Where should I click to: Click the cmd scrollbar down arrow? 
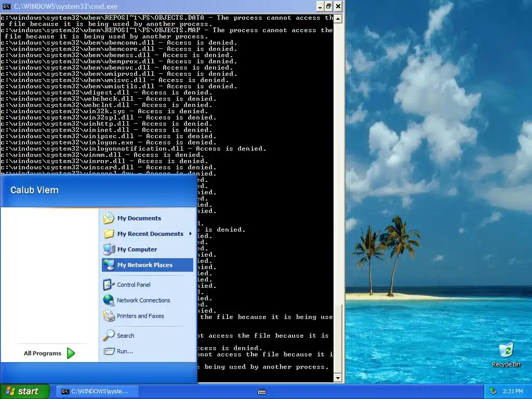[338, 378]
